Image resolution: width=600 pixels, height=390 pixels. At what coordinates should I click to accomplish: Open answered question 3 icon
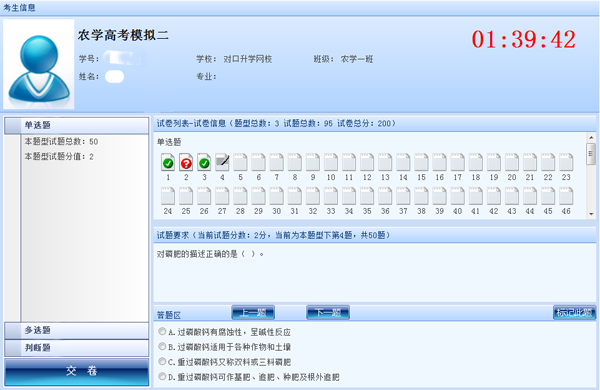pos(204,162)
